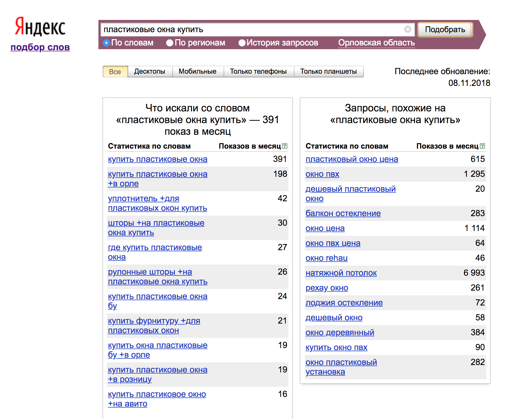
Task: Open 'рулонные шторы +на пластиковые окна купить' link
Action: pyautogui.click(x=158, y=277)
